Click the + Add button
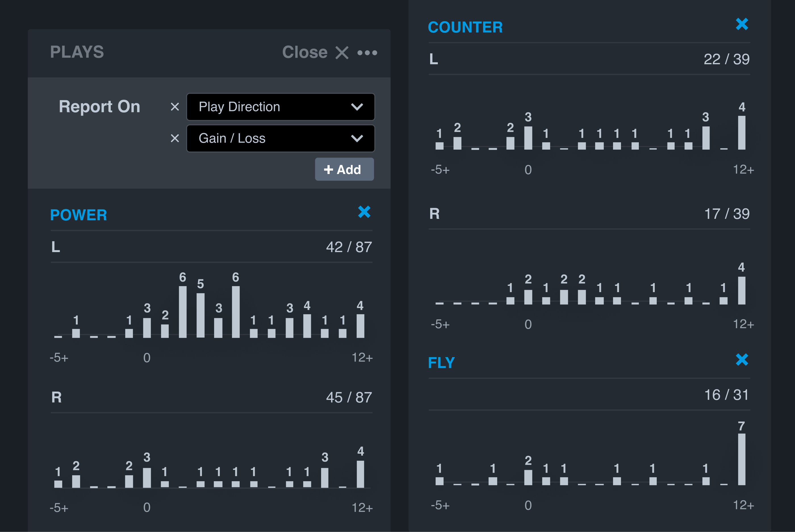The image size is (795, 532). [x=344, y=169]
